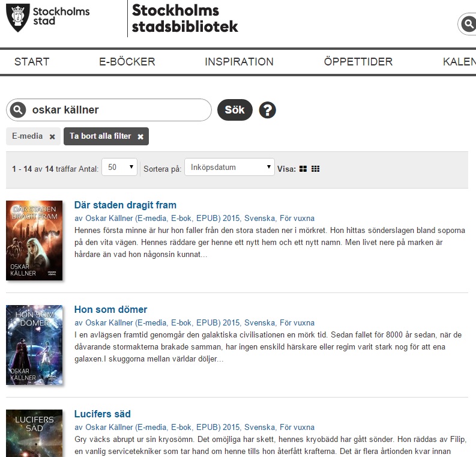Click the 'Hon som dömer' book cover
This screenshot has width=476, height=457.
tap(34, 345)
